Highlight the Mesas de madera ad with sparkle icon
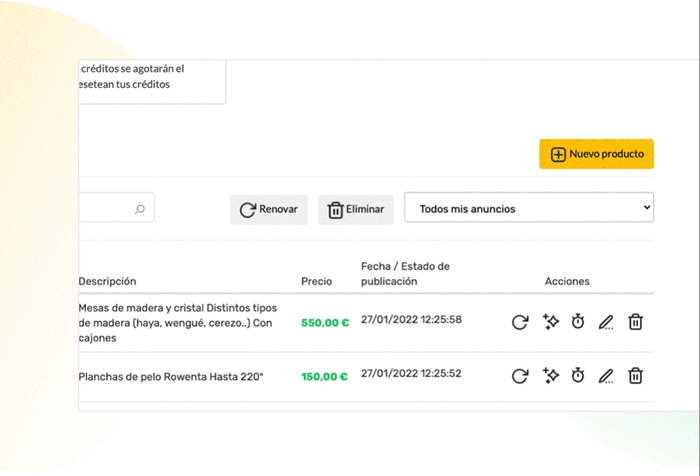700x476 pixels. pyautogui.click(x=550, y=322)
